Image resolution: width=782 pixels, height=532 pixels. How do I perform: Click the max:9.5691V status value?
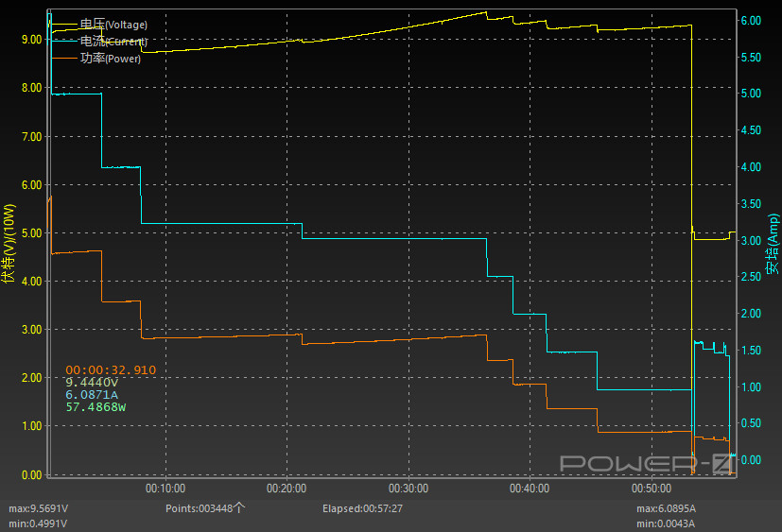39,508
